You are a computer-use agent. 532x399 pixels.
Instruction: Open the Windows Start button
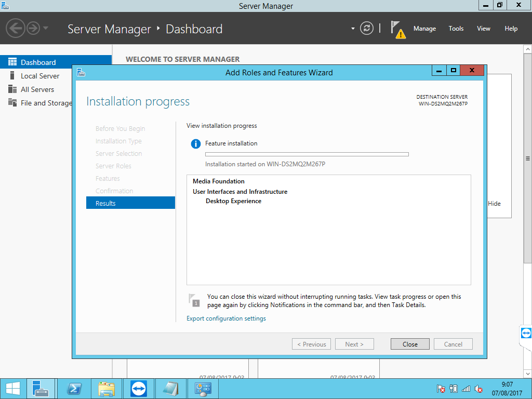coord(13,389)
